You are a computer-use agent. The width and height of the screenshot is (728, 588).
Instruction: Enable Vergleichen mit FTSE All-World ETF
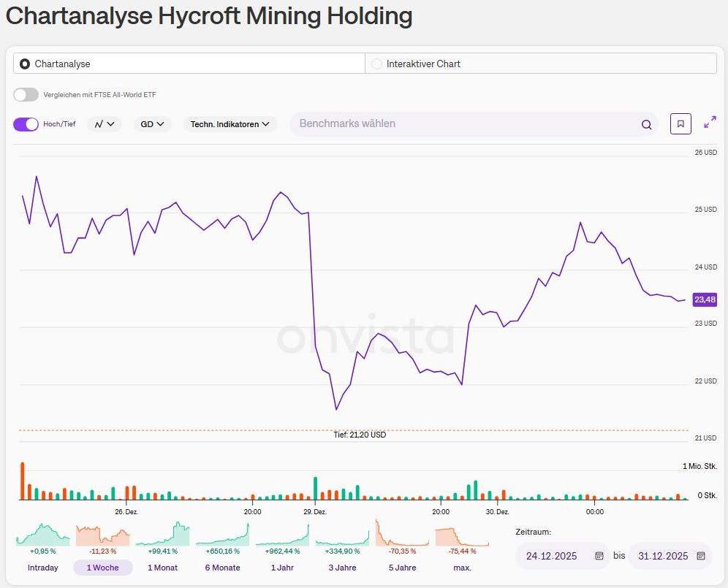(26, 94)
